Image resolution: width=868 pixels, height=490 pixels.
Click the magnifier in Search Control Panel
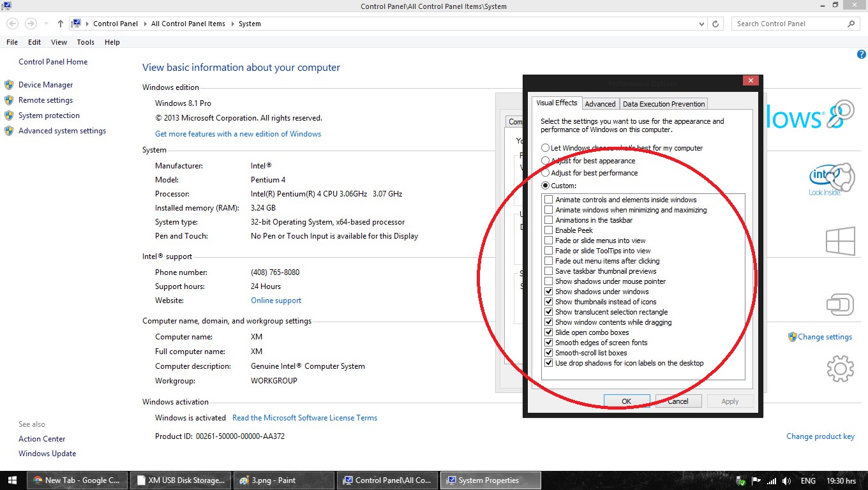tap(851, 24)
